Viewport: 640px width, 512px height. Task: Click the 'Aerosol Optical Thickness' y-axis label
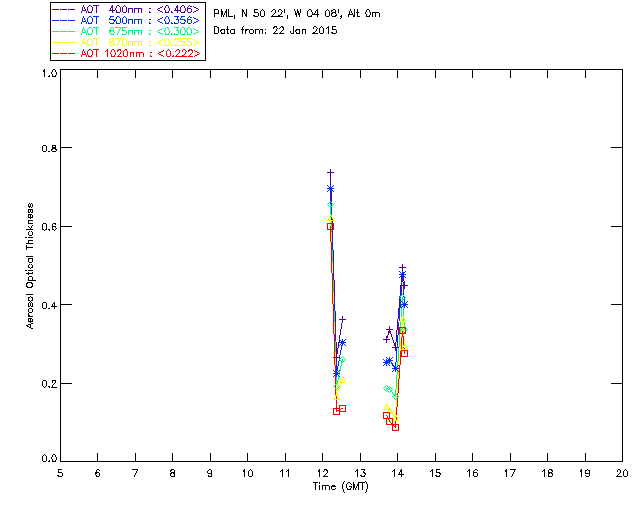(30, 266)
